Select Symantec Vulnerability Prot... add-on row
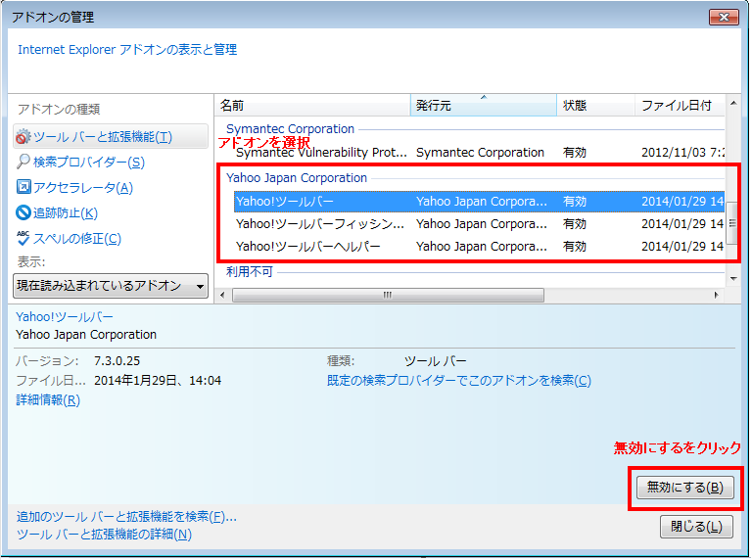Viewport: 752px width, 560px height. coord(479,153)
